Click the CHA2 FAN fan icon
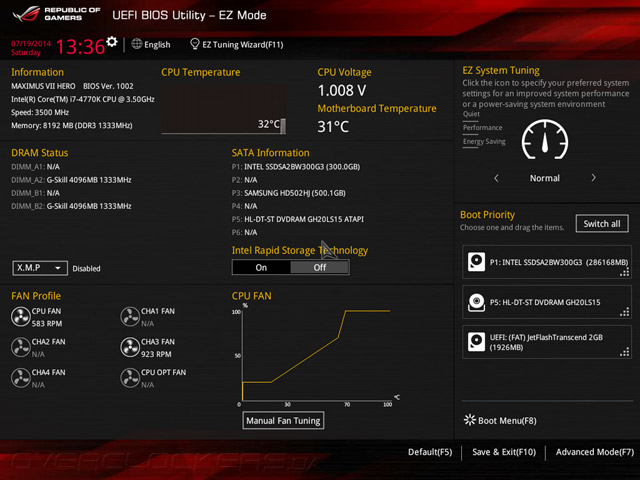This screenshot has width=640, height=480. point(20,347)
